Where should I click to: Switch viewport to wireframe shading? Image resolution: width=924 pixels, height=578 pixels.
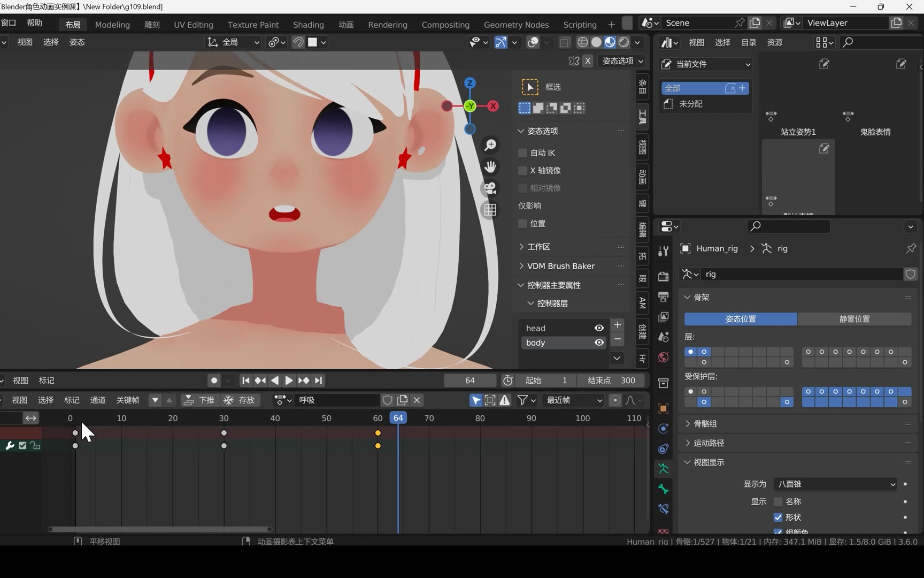582,42
